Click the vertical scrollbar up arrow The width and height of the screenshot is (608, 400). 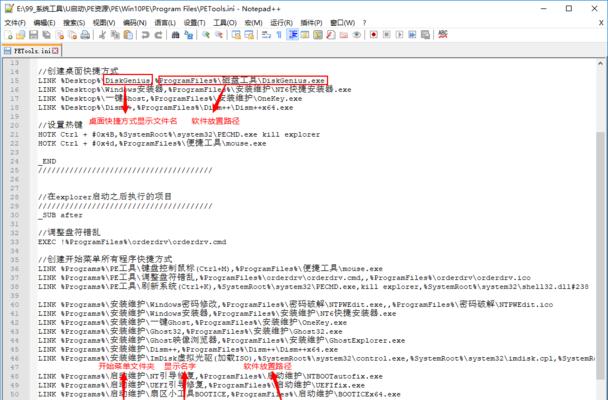point(600,64)
